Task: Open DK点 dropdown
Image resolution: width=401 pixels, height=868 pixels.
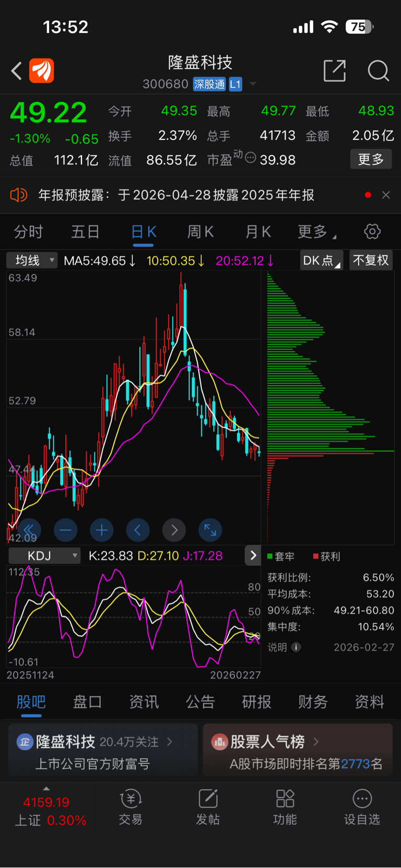Action: [321, 260]
